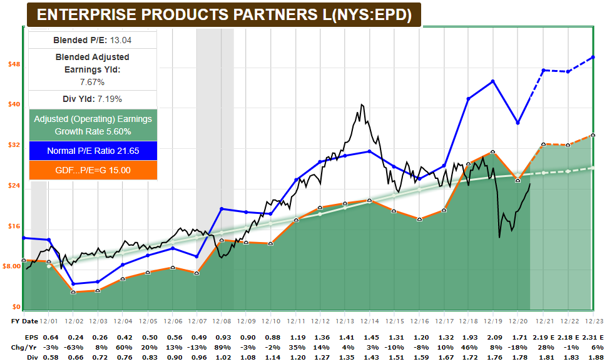The width and height of the screenshot is (607, 364).
Task: Select the 12/20 fiscal year label
Action: [x=518, y=321]
